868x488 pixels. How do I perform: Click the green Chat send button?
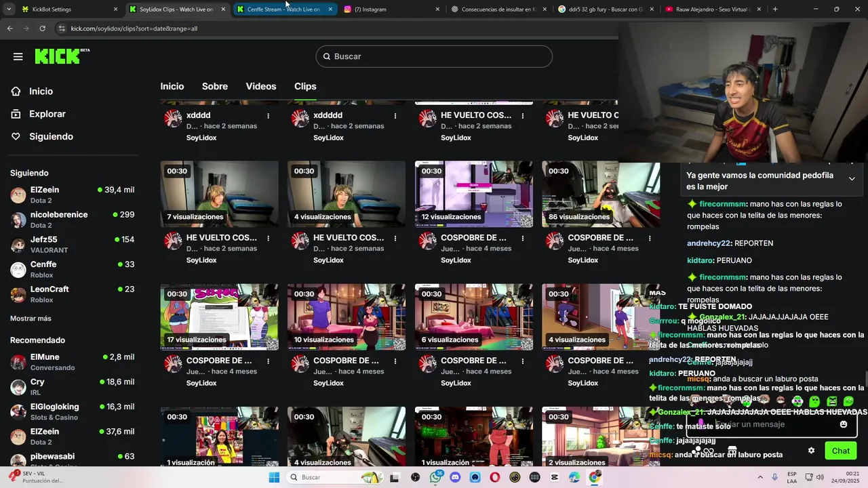pyautogui.click(x=840, y=451)
